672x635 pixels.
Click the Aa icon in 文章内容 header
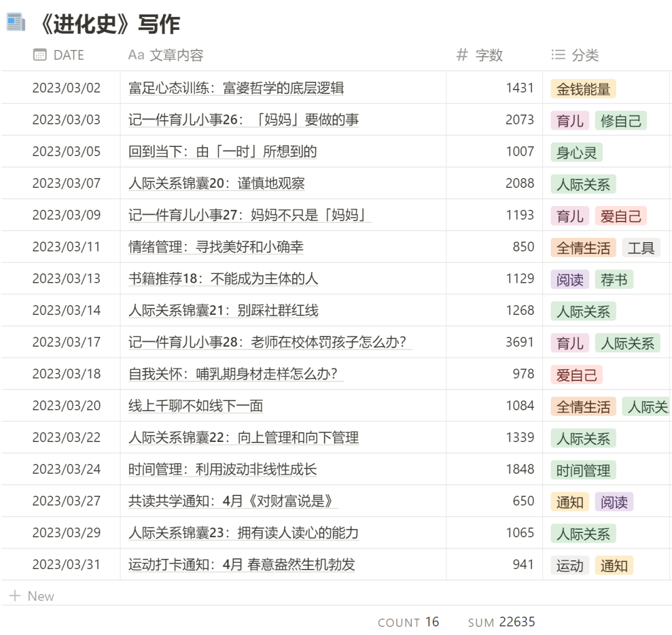pyautogui.click(x=136, y=55)
